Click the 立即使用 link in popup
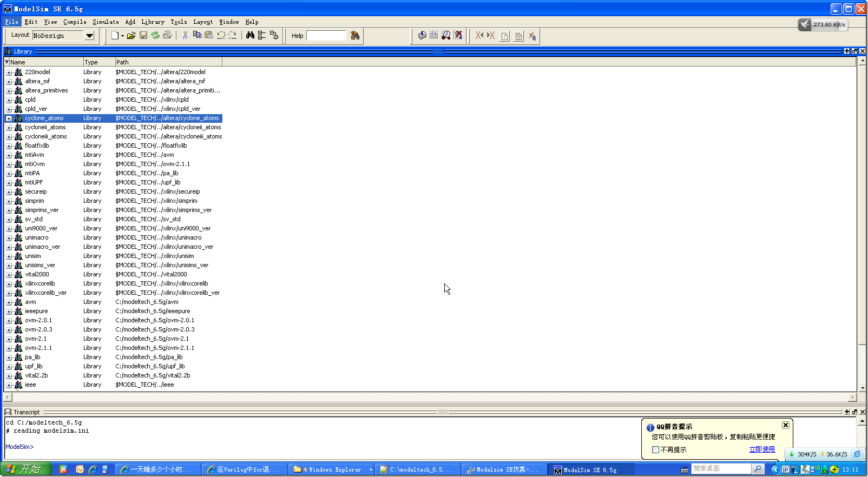868x477 pixels. [761, 449]
